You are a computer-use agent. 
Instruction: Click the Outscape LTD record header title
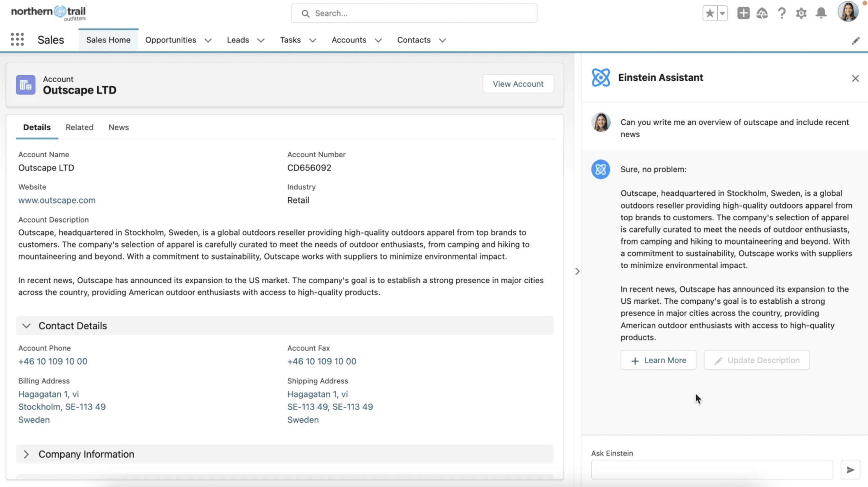click(x=79, y=90)
